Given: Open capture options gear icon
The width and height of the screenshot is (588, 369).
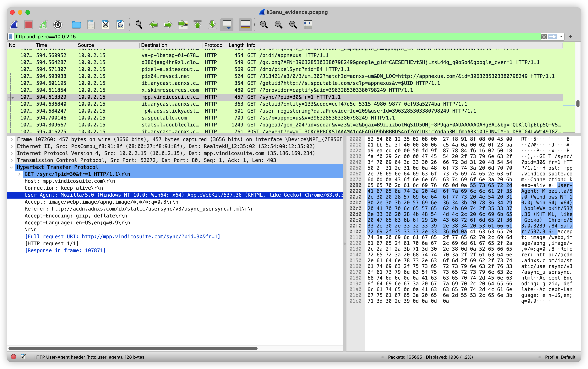Looking at the screenshot, I should pos(58,25).
